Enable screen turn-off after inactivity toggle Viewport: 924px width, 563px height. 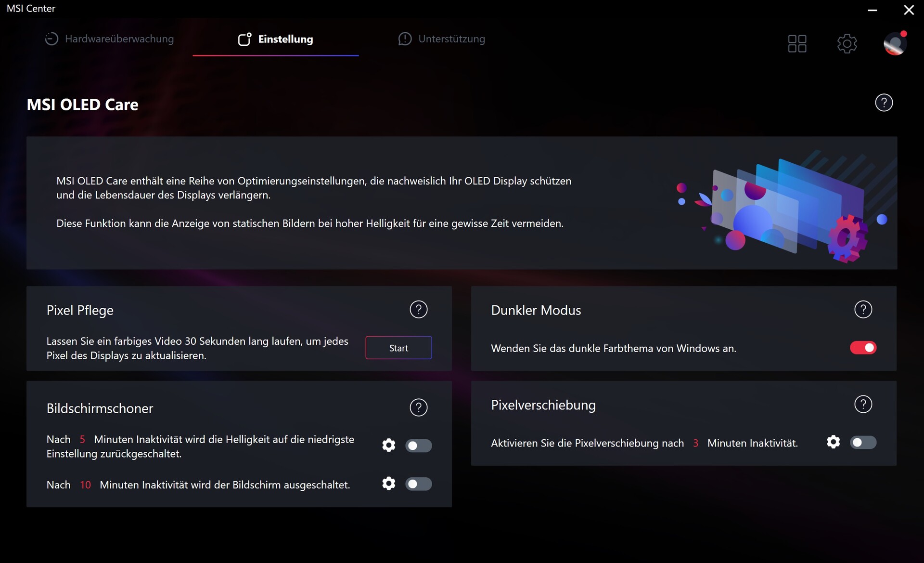[418, 484]
